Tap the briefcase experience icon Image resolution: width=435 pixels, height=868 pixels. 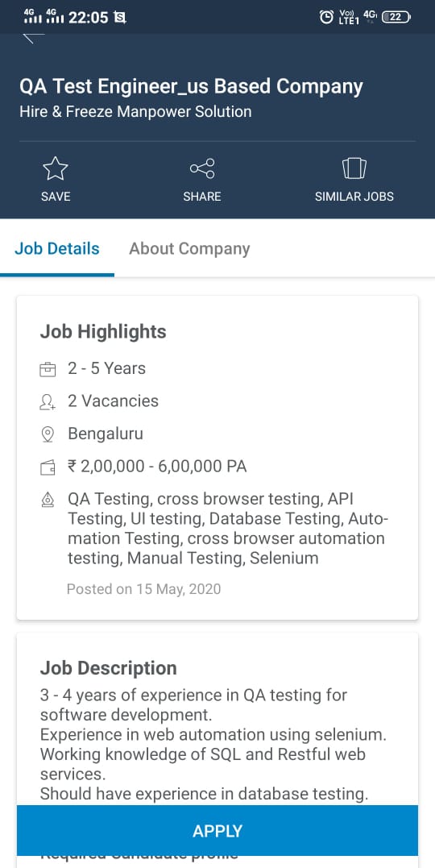[48, 369]
